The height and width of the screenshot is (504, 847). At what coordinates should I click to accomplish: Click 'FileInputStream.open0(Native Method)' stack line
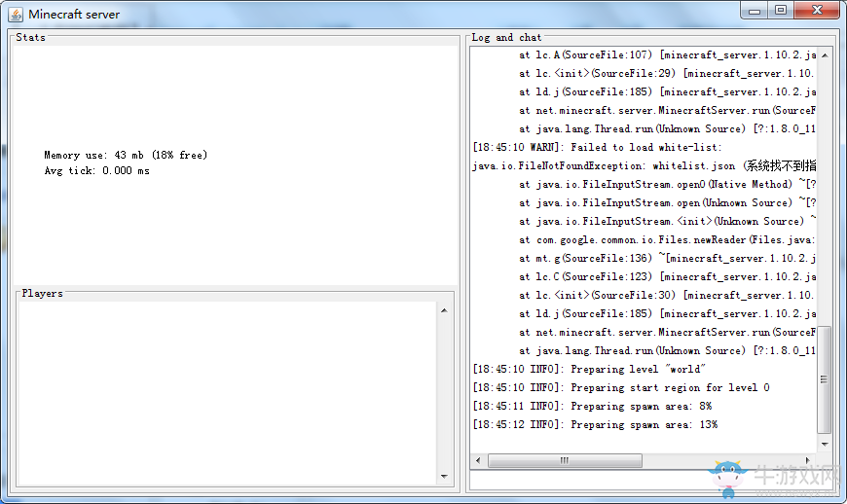(668, 184)
